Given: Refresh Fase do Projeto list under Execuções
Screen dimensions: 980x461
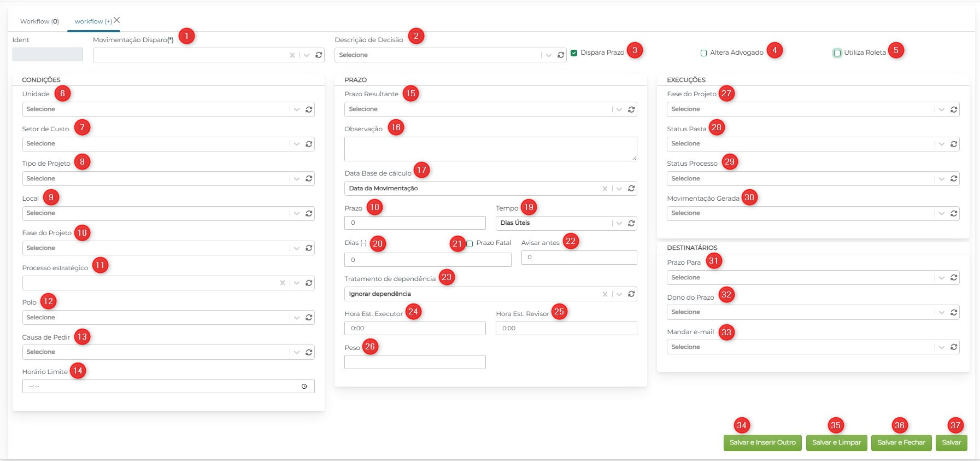Looking at the screenshot, I should 954,109.
